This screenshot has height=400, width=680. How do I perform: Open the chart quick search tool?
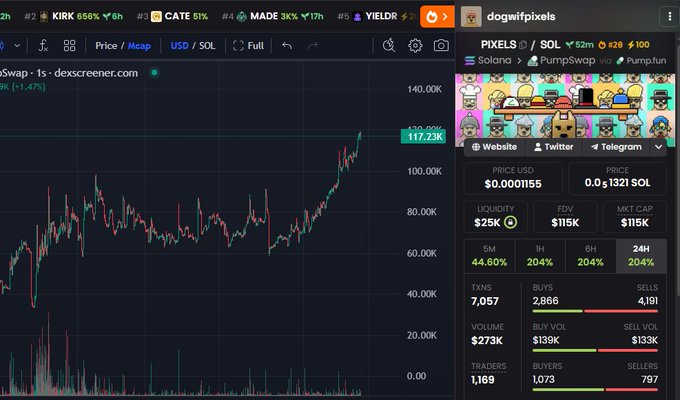tap(389, 46)
